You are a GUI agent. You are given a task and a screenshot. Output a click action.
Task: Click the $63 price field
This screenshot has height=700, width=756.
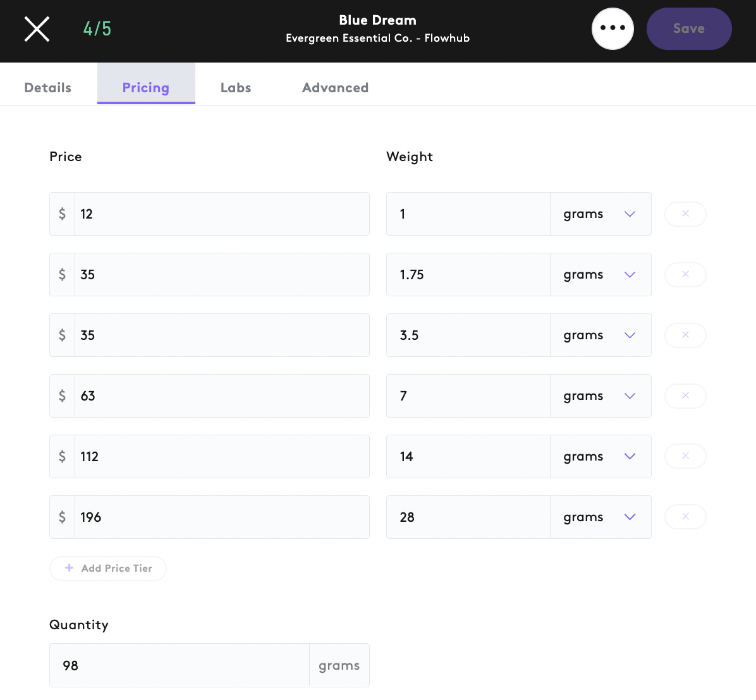[x=223, y=396]
